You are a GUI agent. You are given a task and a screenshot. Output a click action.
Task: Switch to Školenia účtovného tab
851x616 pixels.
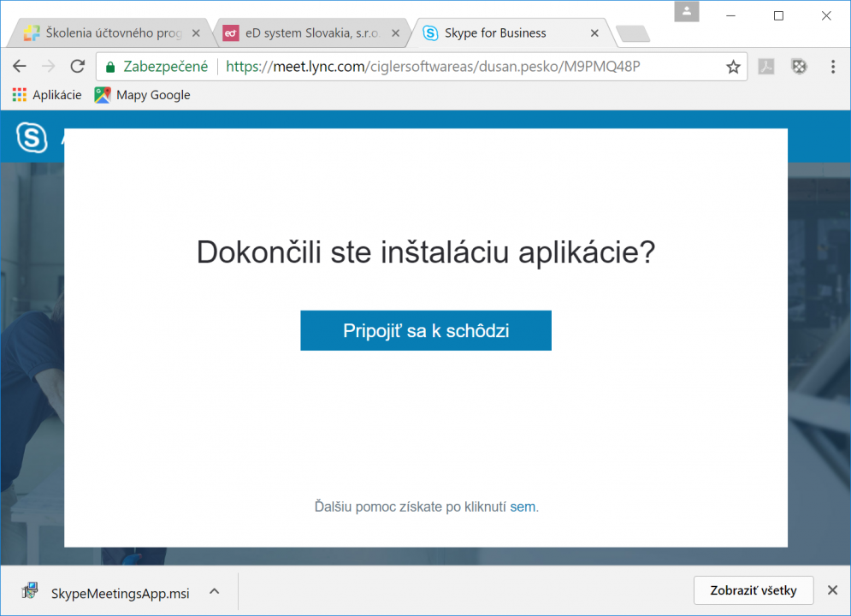107,33
